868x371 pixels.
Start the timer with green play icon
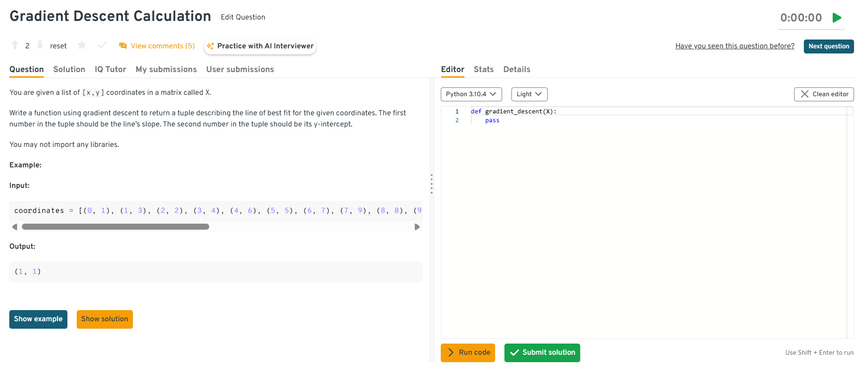pos(837,18)
